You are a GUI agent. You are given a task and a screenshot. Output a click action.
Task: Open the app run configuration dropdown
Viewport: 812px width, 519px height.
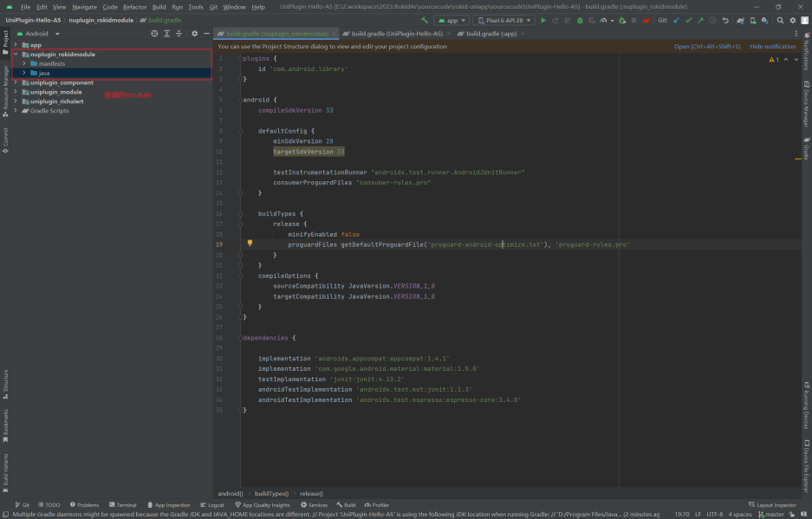[452, 20]
